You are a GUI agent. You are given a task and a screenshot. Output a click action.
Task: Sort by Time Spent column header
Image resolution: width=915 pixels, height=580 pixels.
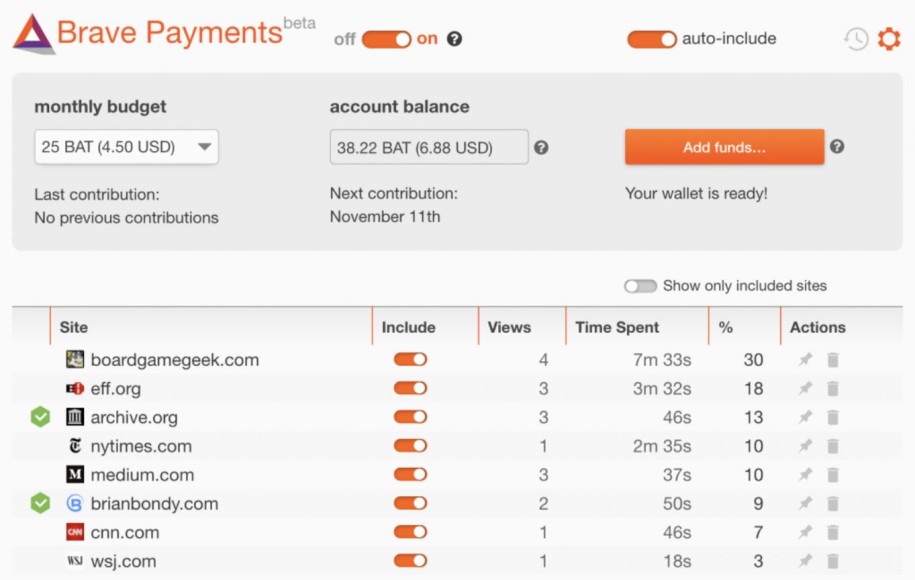click(x=617, y=327)
